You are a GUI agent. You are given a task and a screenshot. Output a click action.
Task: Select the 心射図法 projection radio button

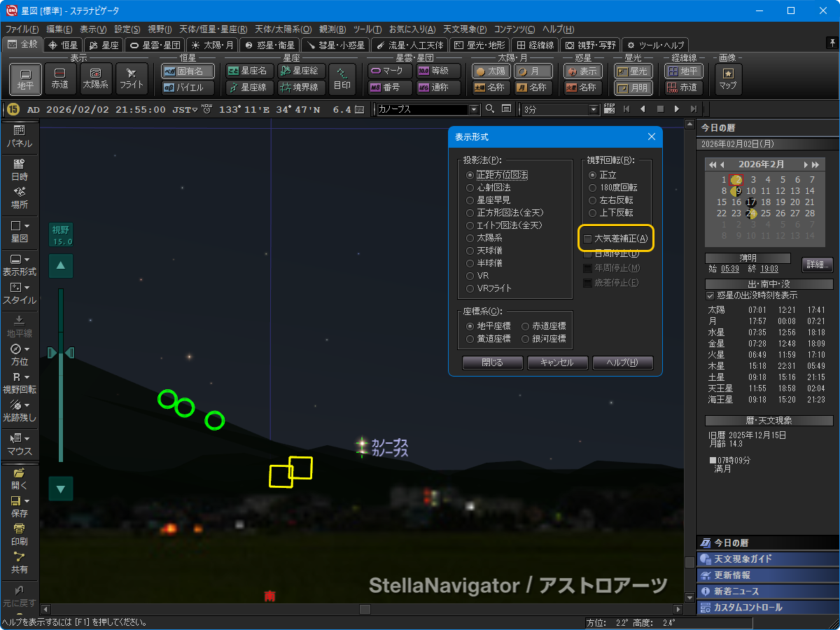click(x=470, y=188)
